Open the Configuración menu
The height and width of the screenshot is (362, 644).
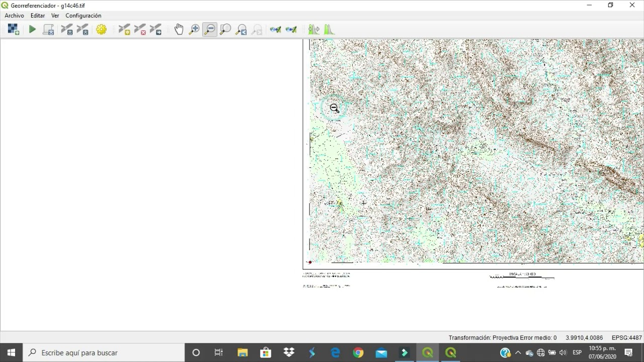point(84,16)
